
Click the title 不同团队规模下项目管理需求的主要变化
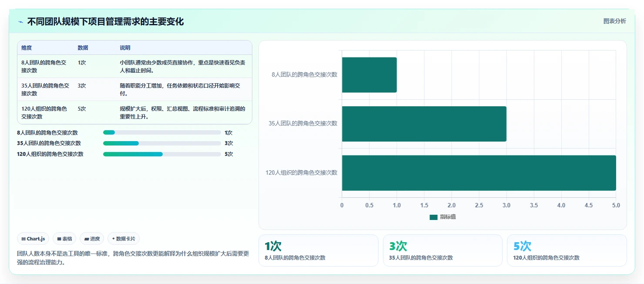tap(105, 22)
